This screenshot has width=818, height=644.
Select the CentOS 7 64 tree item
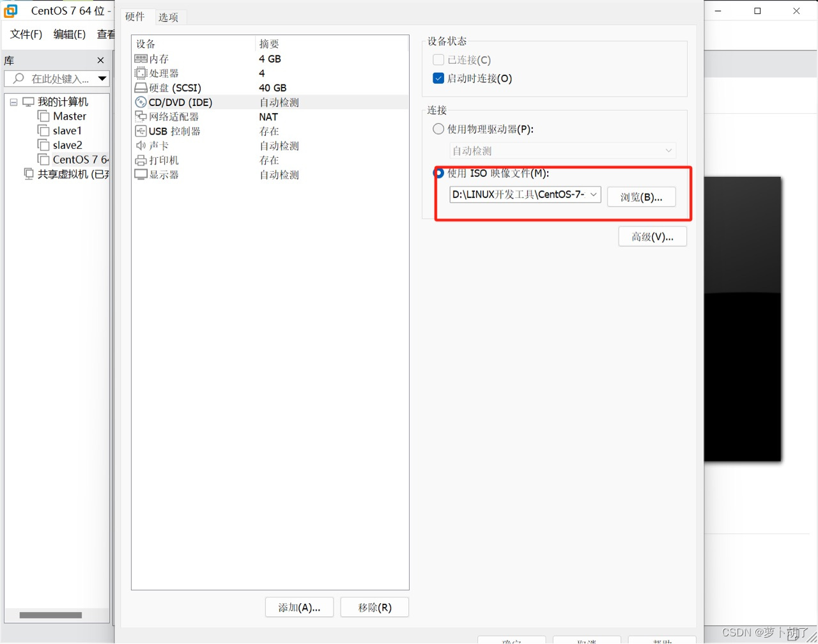coord(81,160)
